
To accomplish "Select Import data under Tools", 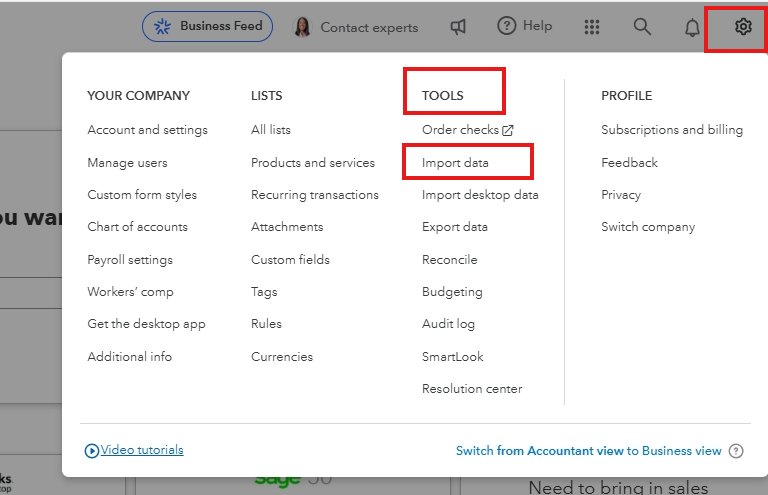I will coord(455,162).
